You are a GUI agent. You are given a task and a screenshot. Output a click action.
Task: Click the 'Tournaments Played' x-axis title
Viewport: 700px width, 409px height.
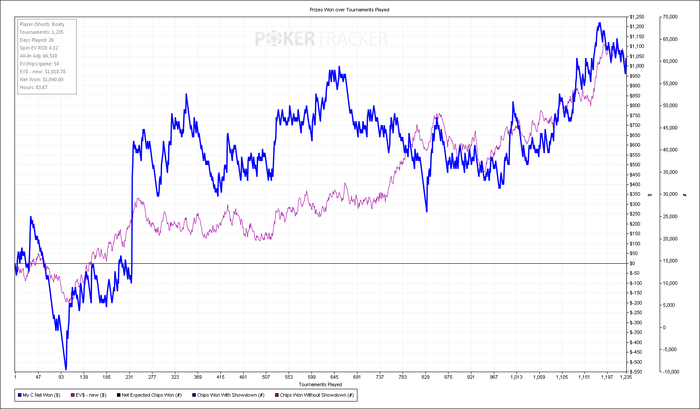coord(321,384)
